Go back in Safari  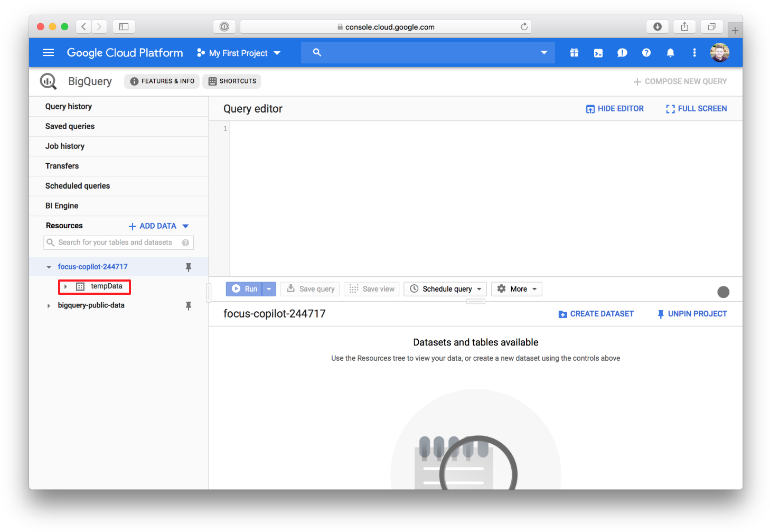point(83,26)
